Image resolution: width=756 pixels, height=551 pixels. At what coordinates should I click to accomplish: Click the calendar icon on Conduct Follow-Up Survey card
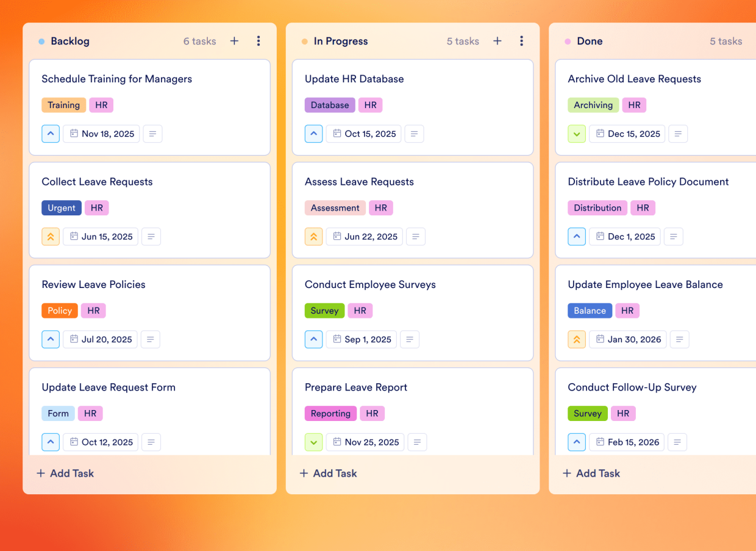pos(599,442)
